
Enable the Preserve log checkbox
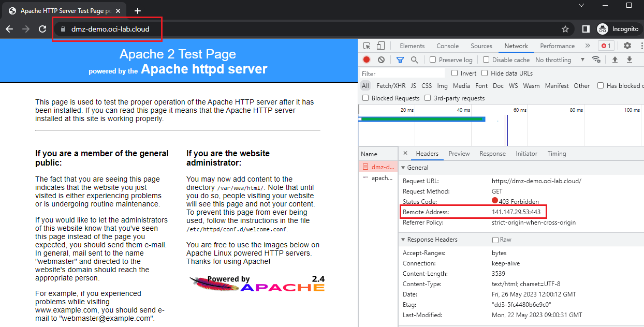(433, 60)
